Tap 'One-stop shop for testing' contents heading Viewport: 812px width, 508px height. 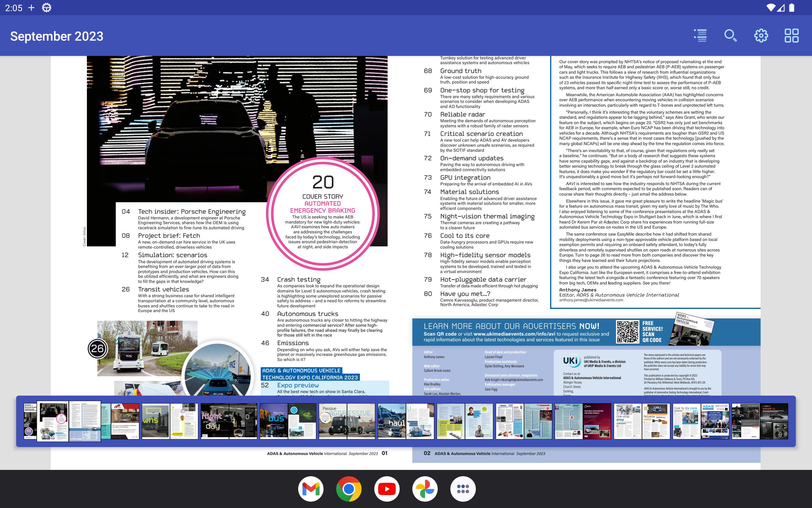(x=482, y=90)
